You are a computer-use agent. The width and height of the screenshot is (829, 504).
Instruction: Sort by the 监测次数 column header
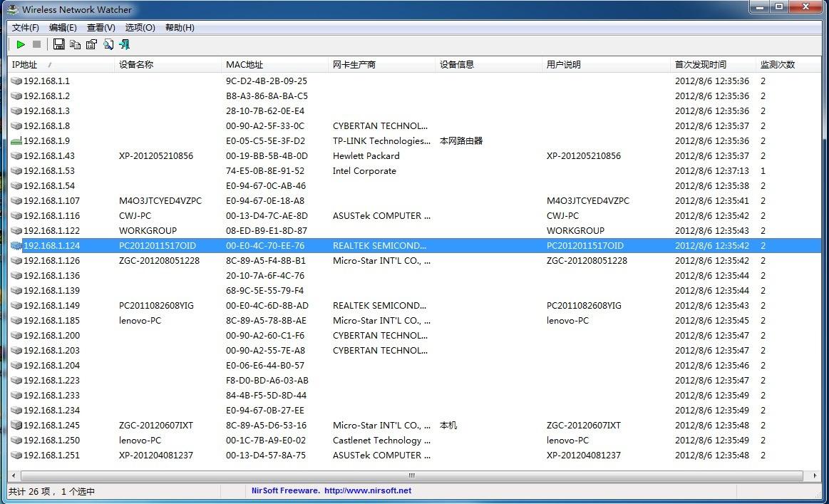(x=788, y=65)
